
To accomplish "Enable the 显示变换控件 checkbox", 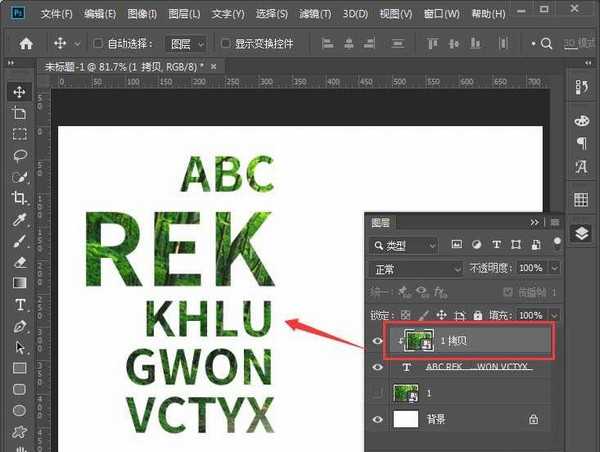I will tap(226, 44).
